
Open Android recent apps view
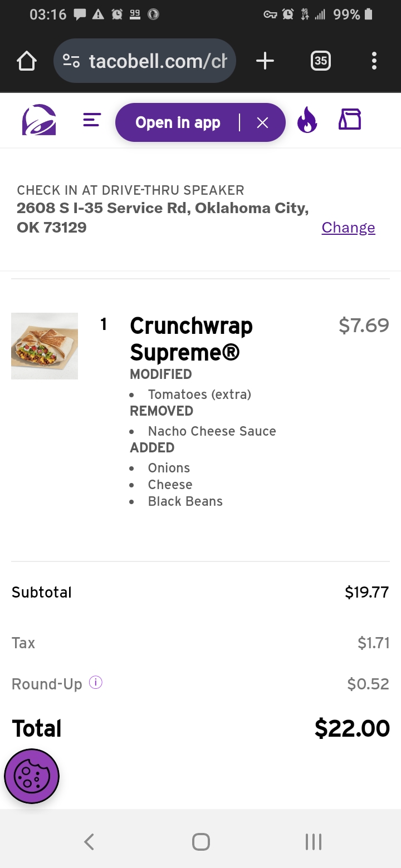(314, 841)
